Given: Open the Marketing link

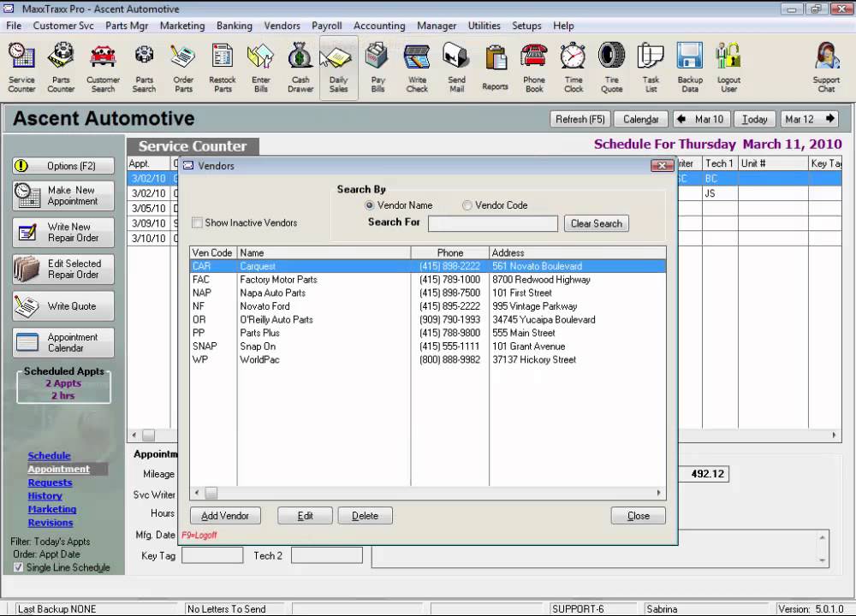Looking at the screenshot, I should pyautogui.click(x=52, y=509).
